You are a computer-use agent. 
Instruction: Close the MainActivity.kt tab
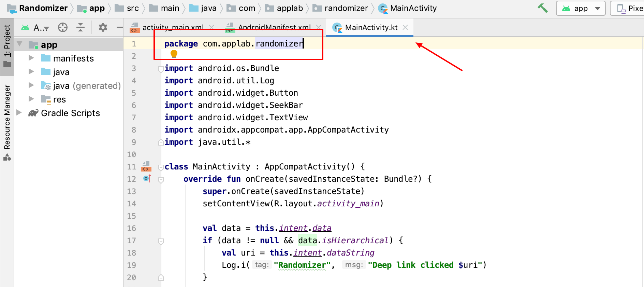tap(405, 27)
